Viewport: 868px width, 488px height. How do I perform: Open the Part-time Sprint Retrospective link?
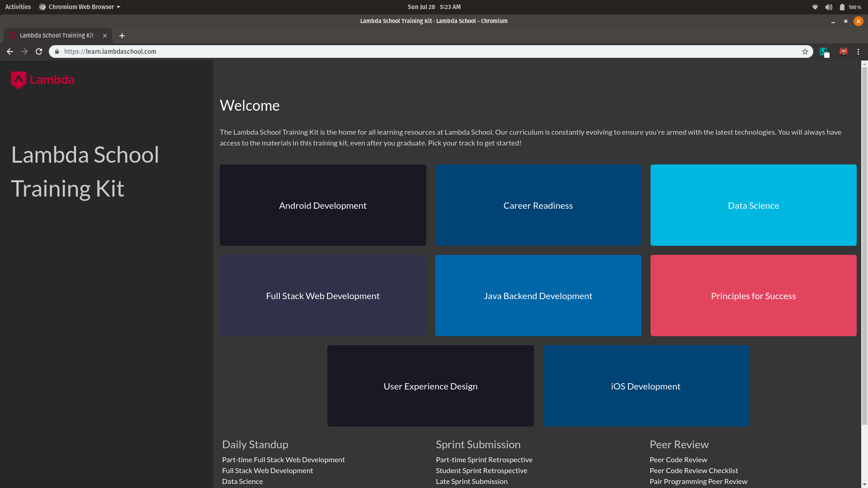point(484,460)
